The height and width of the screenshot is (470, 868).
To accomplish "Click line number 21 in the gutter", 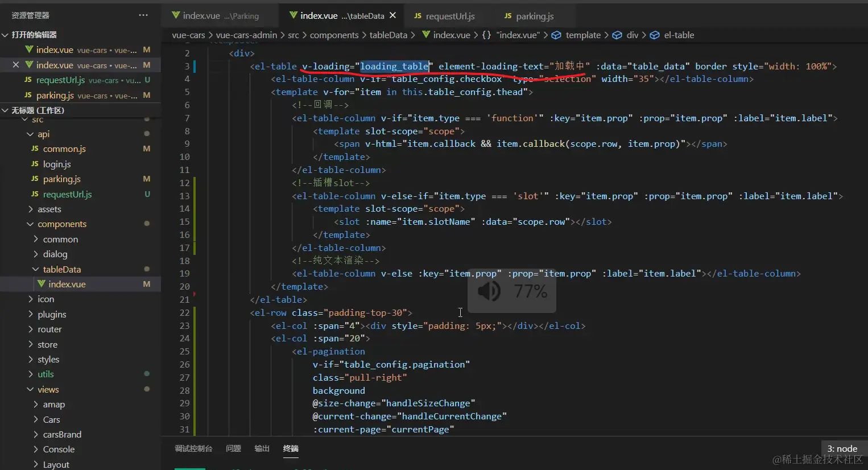I will pos(184,299).
